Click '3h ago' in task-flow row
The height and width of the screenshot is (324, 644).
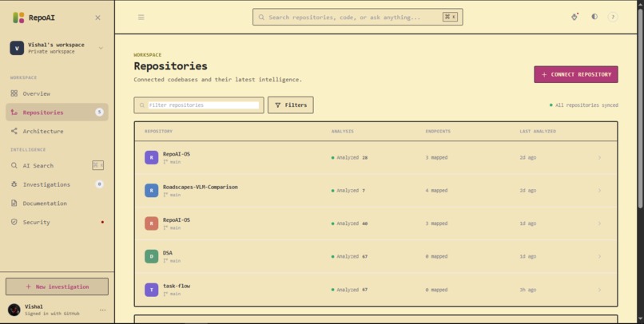coord(528,290)
